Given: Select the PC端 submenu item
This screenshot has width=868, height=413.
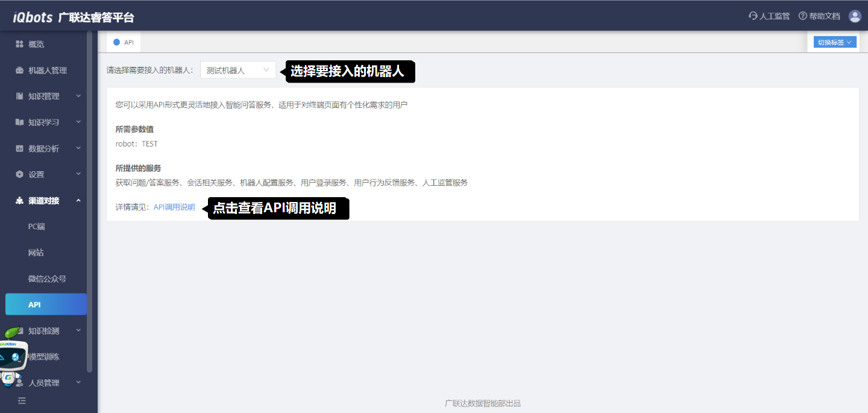Looking at the screenshot, I should coord(37,227).
